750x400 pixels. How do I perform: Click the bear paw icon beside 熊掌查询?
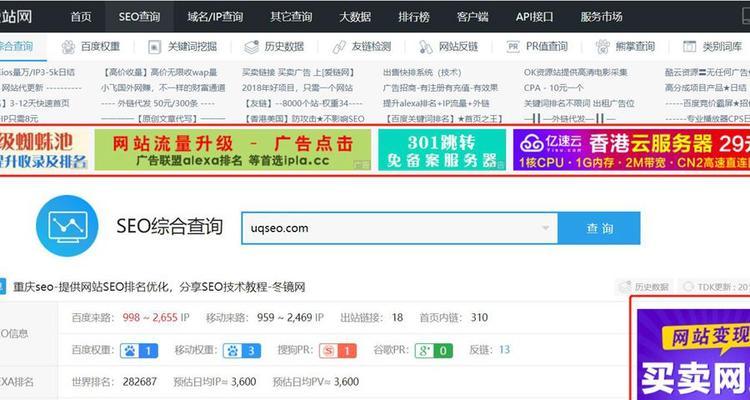click(x=603, y=46)
